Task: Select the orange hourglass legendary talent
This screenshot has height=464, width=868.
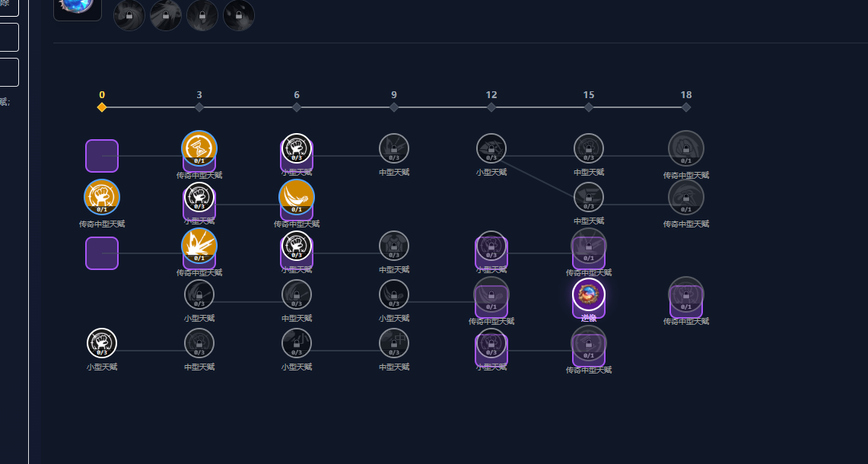Action: 199,148
